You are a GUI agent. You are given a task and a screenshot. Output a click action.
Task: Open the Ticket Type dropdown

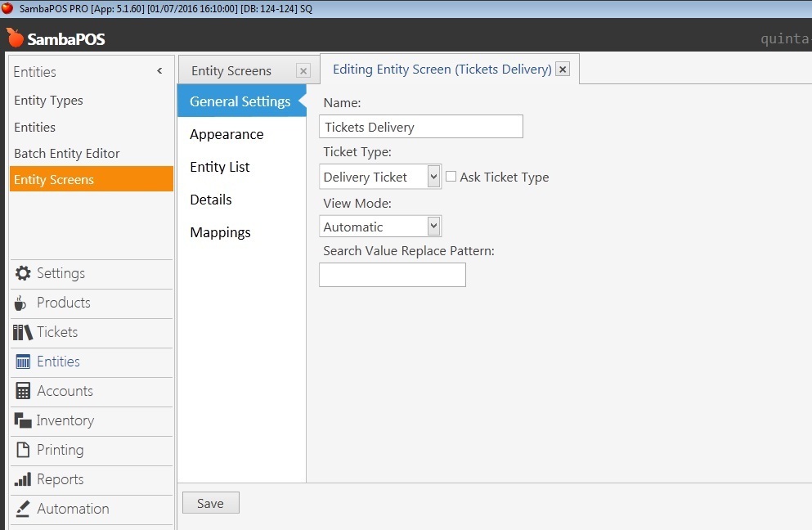click(x=433, y=177)
